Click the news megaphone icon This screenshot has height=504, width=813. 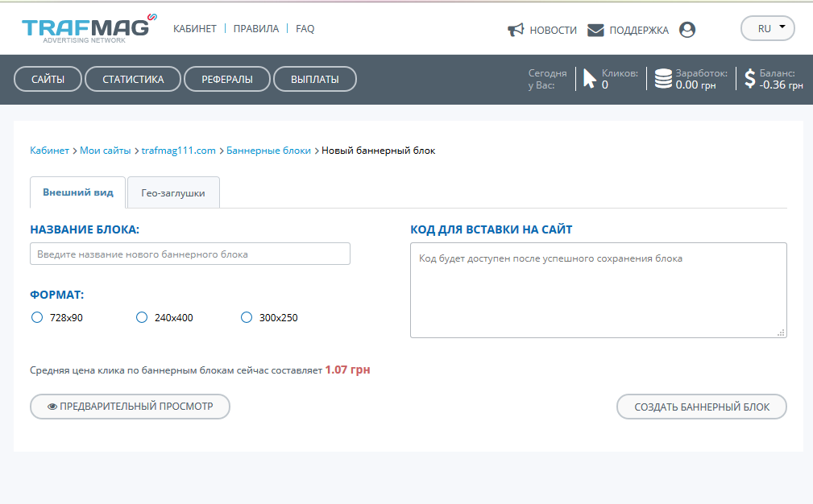click(x=516, y=30)
